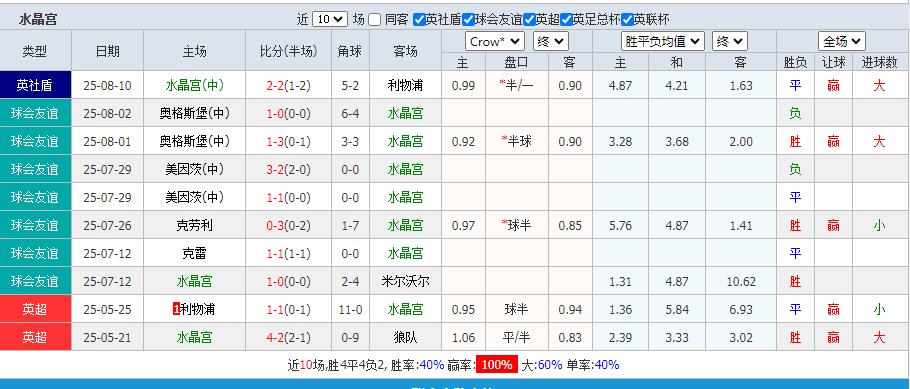Screen dimensions: 910x389
Task: Click the *球半 handicap cell
Action: coord(516,225)
